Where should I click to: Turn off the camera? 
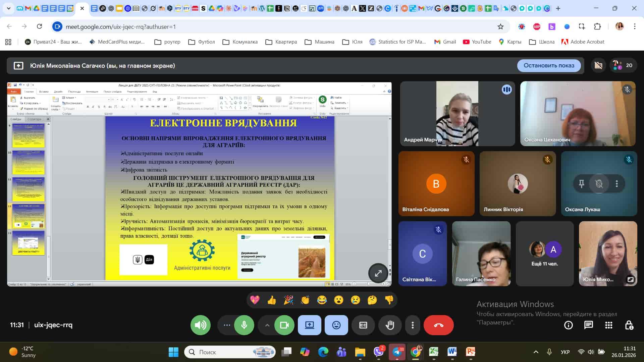click(x=284, y=325)
